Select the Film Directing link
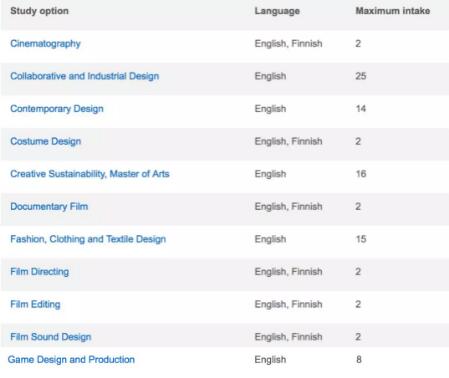449x378 pixels. click(x=39, y=272)
